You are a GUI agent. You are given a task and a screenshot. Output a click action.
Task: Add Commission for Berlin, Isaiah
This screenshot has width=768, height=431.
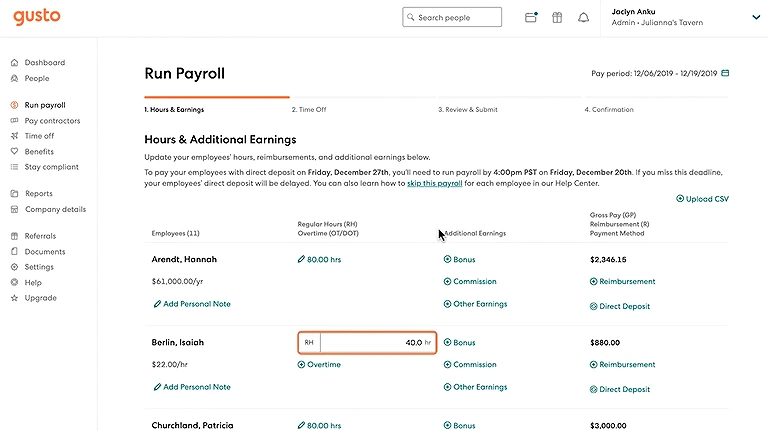click(x=470, y=365)
